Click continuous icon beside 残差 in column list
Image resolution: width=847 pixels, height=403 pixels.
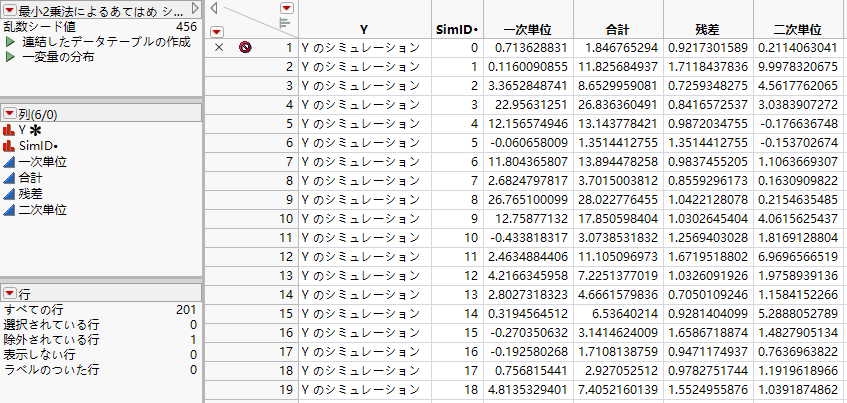tap(9, 193)
